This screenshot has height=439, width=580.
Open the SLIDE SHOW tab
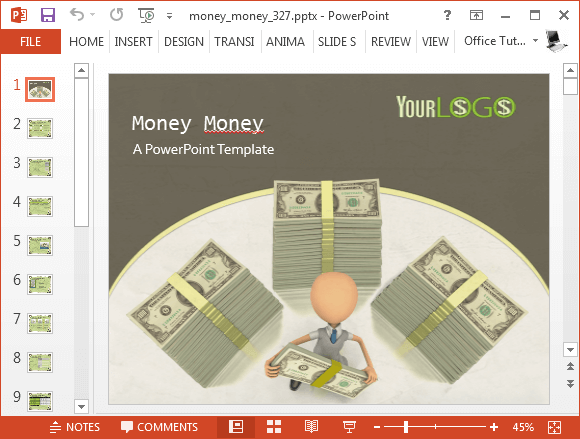337,41
